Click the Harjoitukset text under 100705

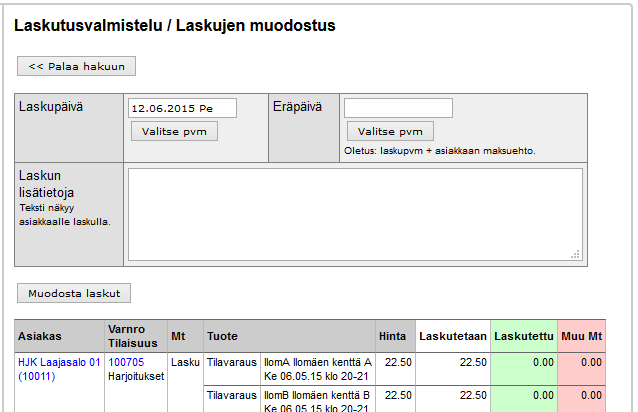[x=136, y=377]
